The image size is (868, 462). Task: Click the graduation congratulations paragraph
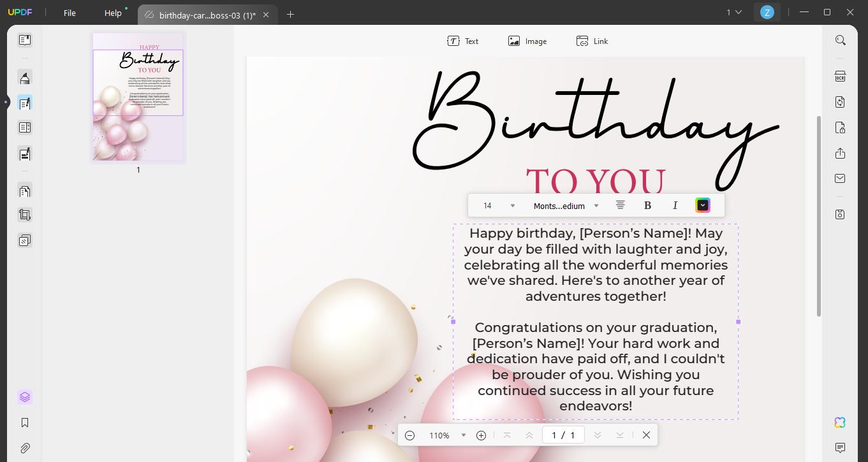tap(596, 366)
